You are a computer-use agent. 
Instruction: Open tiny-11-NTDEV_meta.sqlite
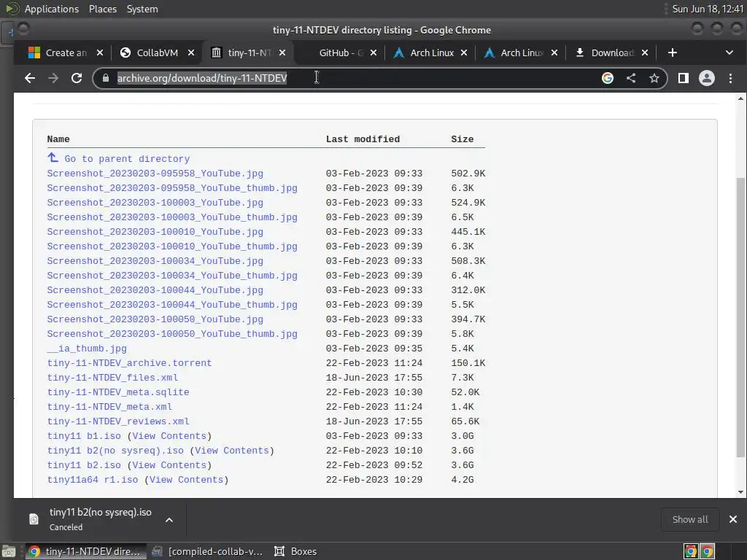pyautogui.click(x=118, y=392)
